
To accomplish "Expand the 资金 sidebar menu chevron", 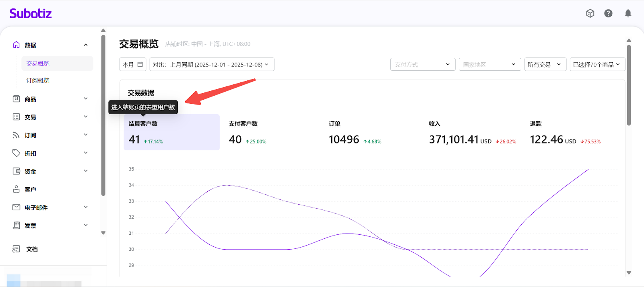I will tap(85, 171).
